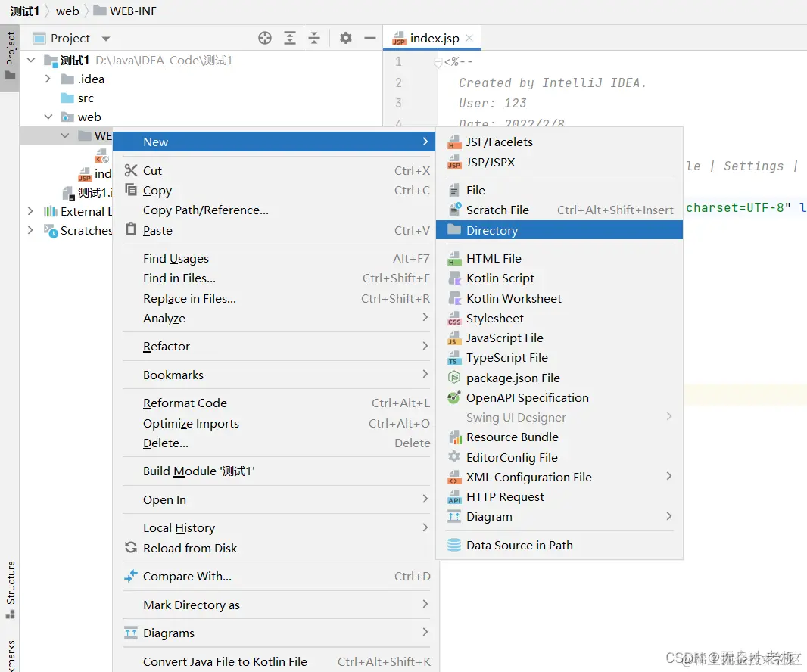Collapse the WEB-INF folder arrow
Screen dimensions: 807x672
pos(65,136)
